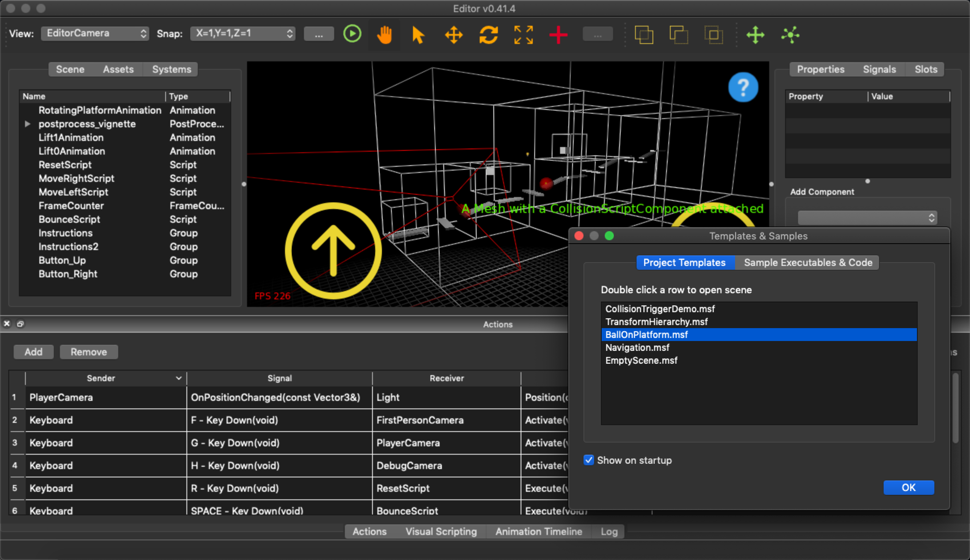Uncheck Show on startup checkbox

tap(588, 460)
